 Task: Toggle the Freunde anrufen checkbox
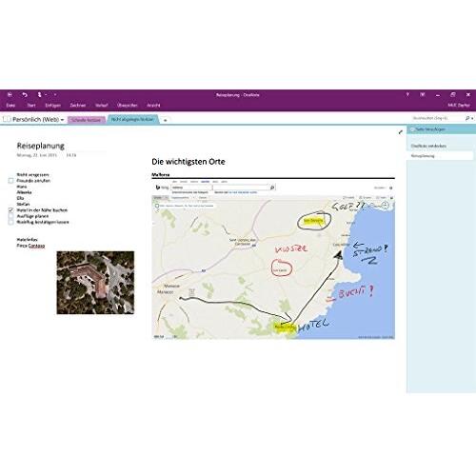(10, 181)
